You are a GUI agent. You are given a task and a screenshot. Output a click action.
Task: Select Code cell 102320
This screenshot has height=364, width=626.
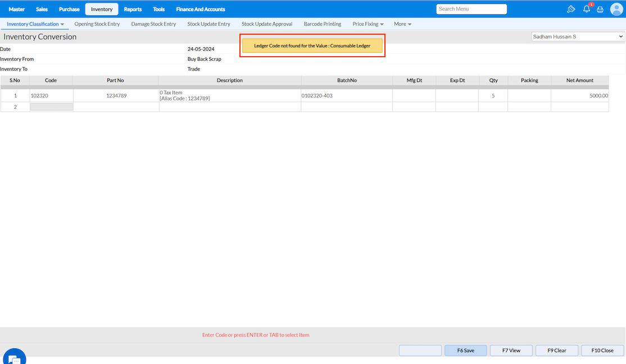[x=52, y=96]
